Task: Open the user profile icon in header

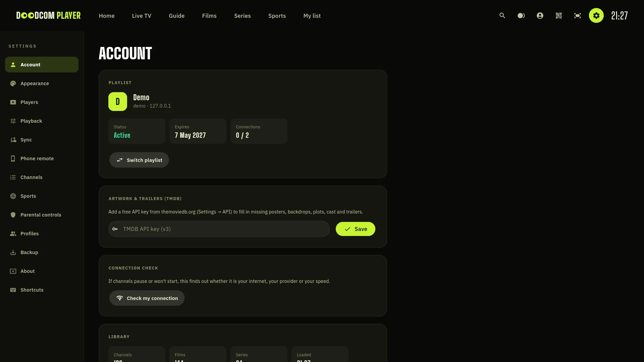Action: [x=540, y=15]
